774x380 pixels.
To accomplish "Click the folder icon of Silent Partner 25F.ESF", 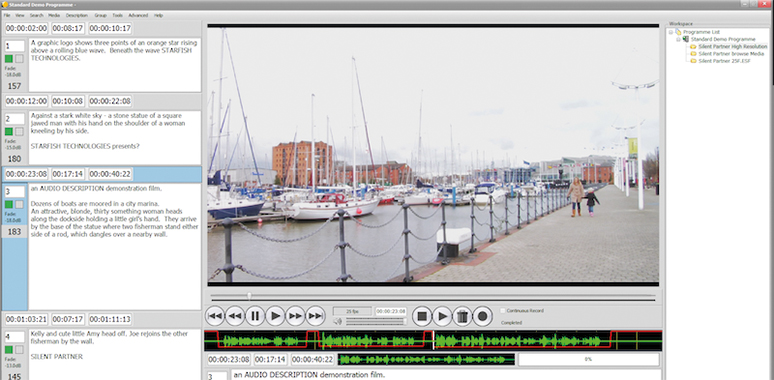I will 693,61.
